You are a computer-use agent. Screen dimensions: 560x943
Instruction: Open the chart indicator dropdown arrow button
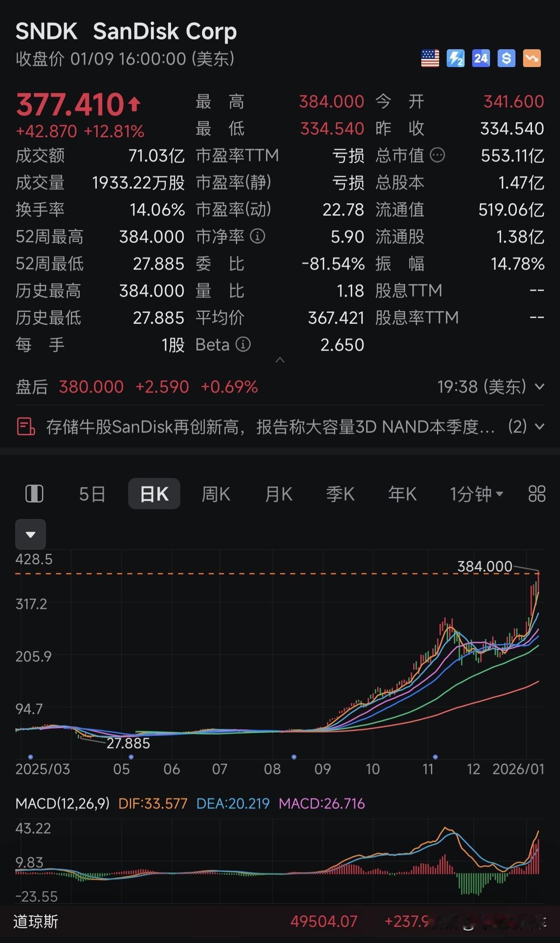(x=31, y=534)
